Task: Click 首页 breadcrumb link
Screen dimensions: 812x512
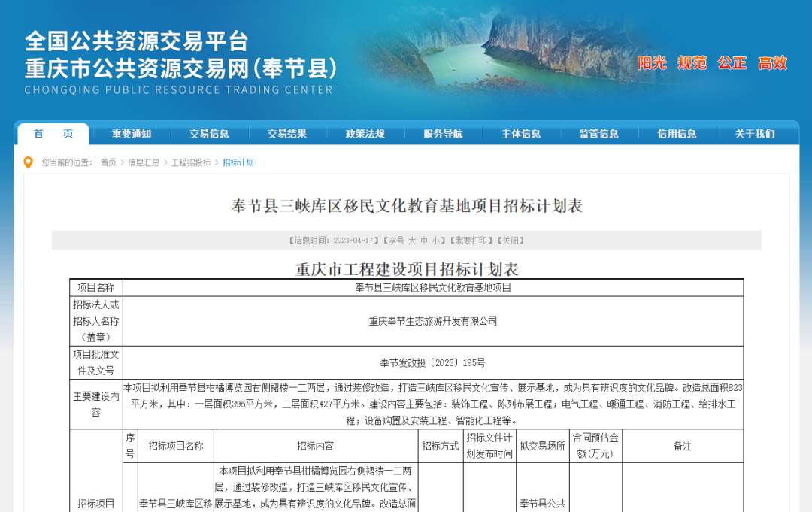Action: (x=108, y=162)
